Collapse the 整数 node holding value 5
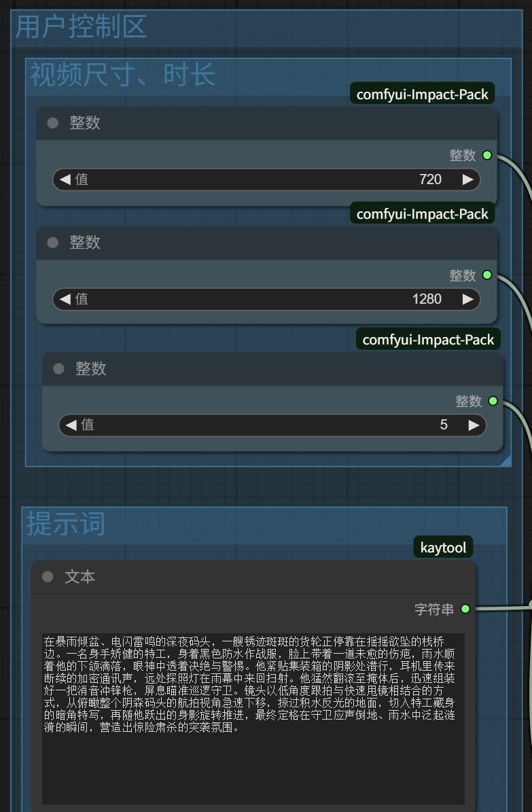 pos(58,368)
